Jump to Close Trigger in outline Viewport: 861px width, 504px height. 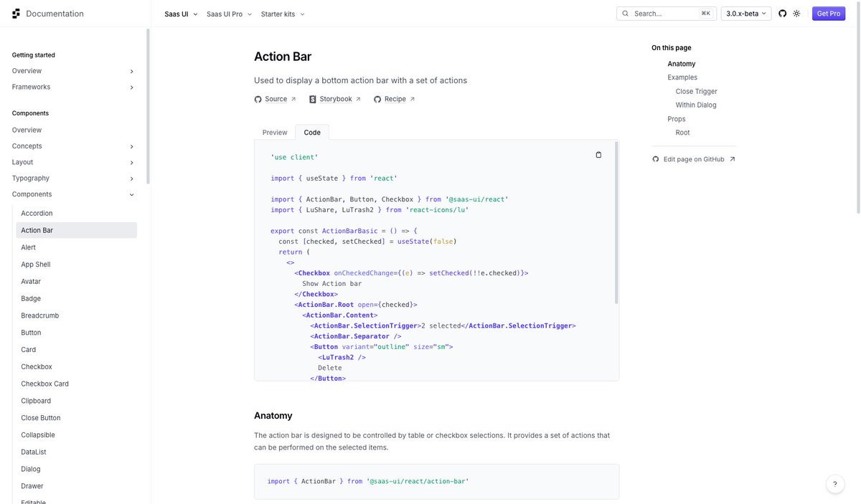(697, 91)
